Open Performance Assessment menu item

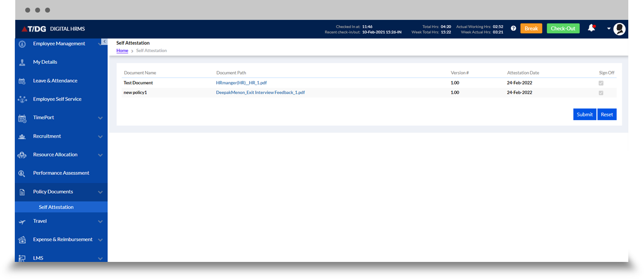(x=61, y=173)
